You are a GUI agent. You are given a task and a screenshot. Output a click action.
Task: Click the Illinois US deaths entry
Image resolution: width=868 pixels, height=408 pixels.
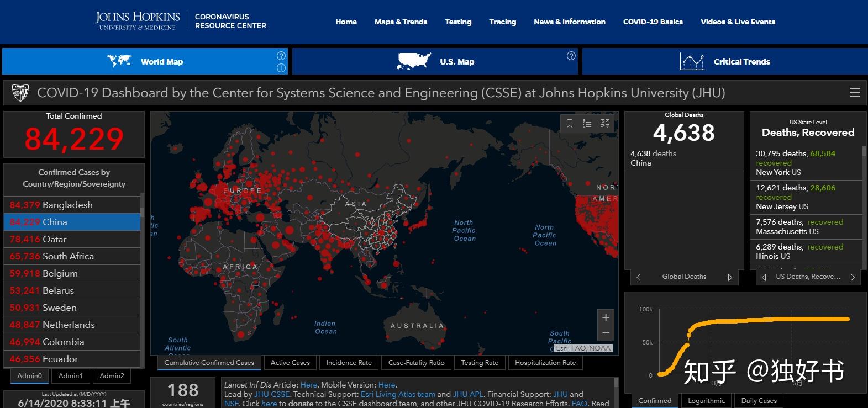pos(806,252)
